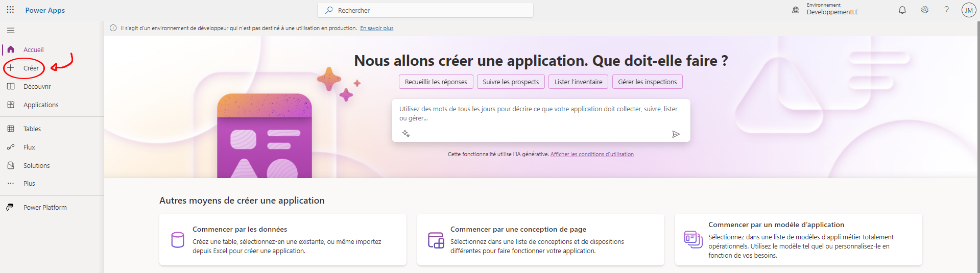This screenshot has width=980, height=273.
Task: Collapse the left navigation hamburger menu
Action: pos(11,31)
